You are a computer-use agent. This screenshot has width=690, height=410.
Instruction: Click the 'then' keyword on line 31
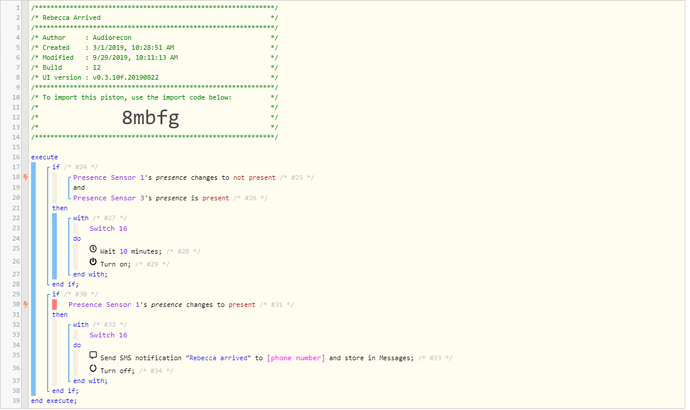tap(60, 315)
